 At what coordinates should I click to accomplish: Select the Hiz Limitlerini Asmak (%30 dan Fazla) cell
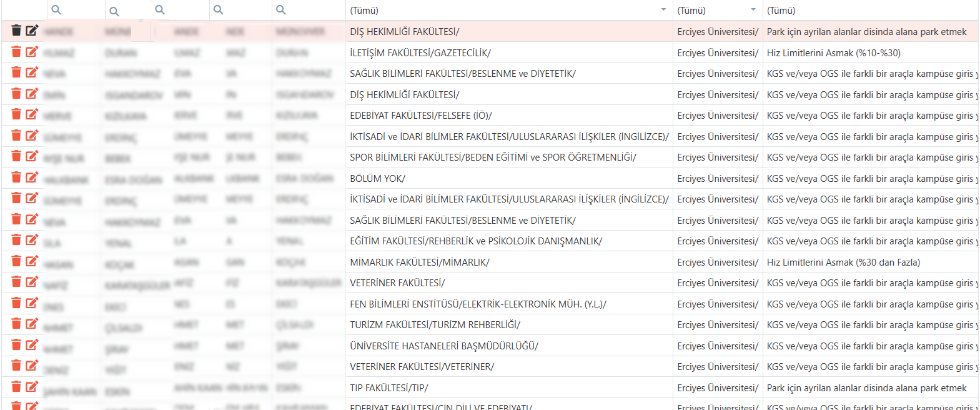coord(843,262)
